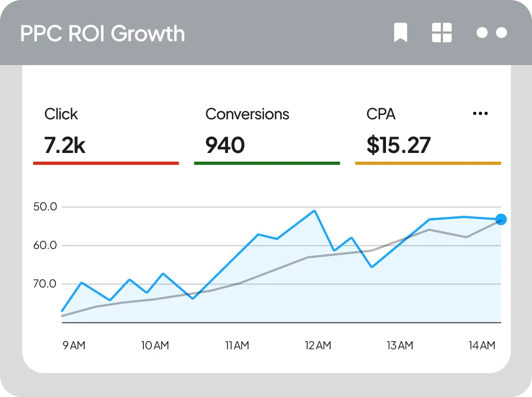Click the 7.2k click count value
The height and width of the screenshot is (397, 532).
coord(65,145)
